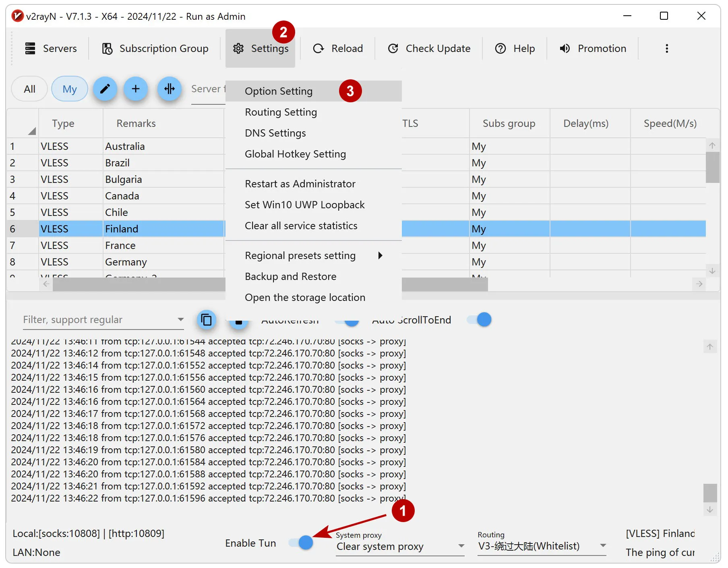Select the My subscription group

tap(69, 89)
